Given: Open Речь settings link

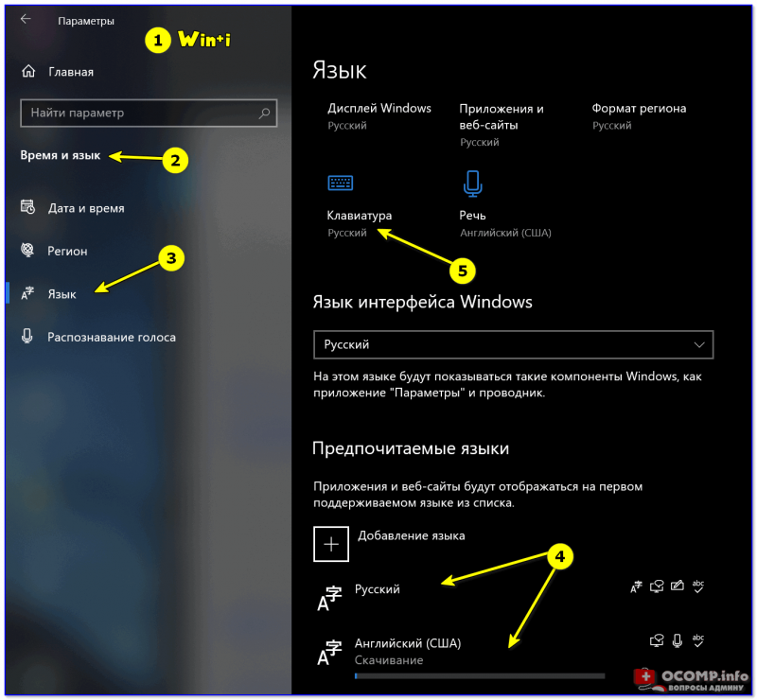Looking at the screenshot, I should (472, 216).
